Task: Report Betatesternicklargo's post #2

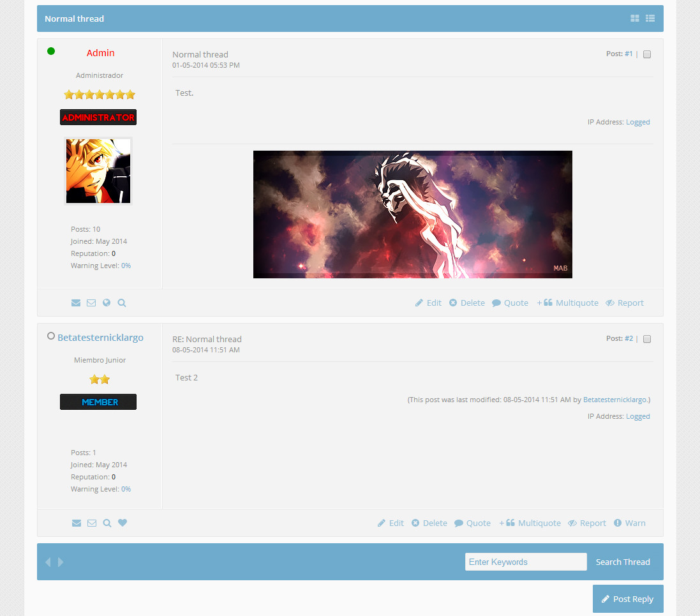Action: coord(587,523)
